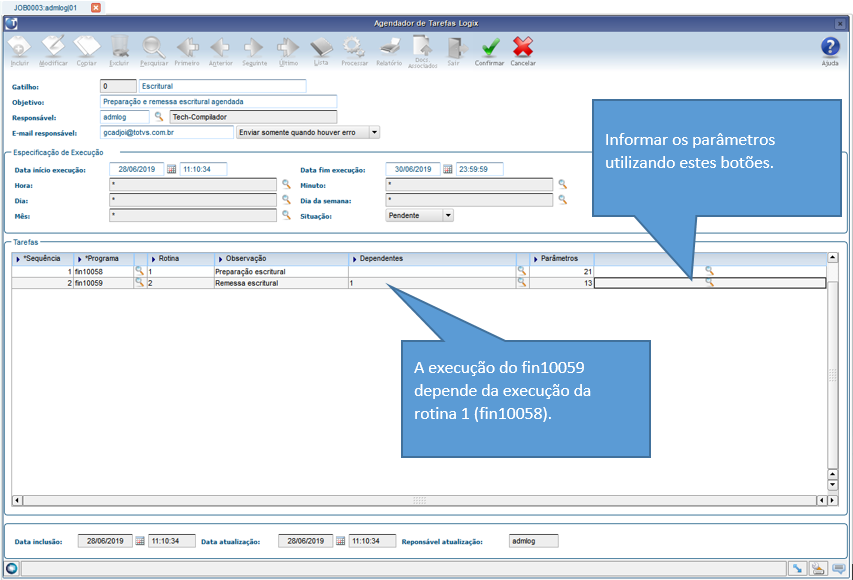The height and width of the screenshot is (580, 853).
Task: Open lookup next to Responsável admlog
Action: [159, 117]
